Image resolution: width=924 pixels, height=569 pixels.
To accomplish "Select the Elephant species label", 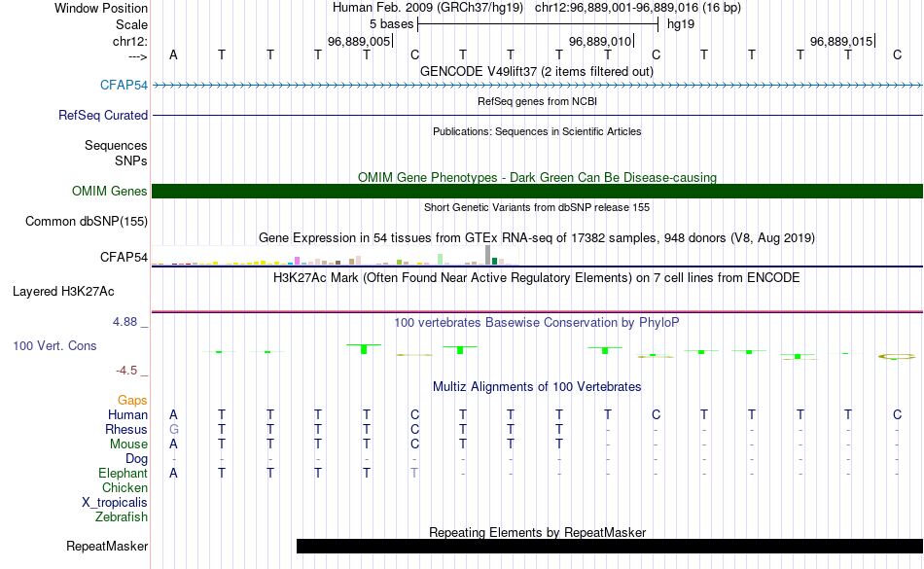I will coord(123,473).
